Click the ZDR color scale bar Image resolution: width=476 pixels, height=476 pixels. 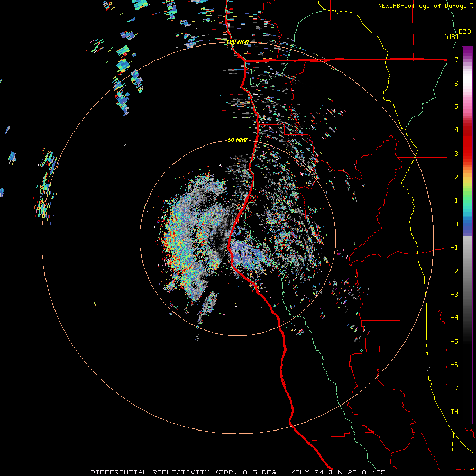(467, 235)
